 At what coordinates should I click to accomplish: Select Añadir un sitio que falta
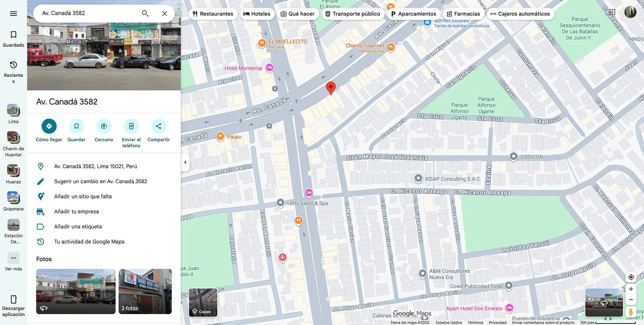83,197
